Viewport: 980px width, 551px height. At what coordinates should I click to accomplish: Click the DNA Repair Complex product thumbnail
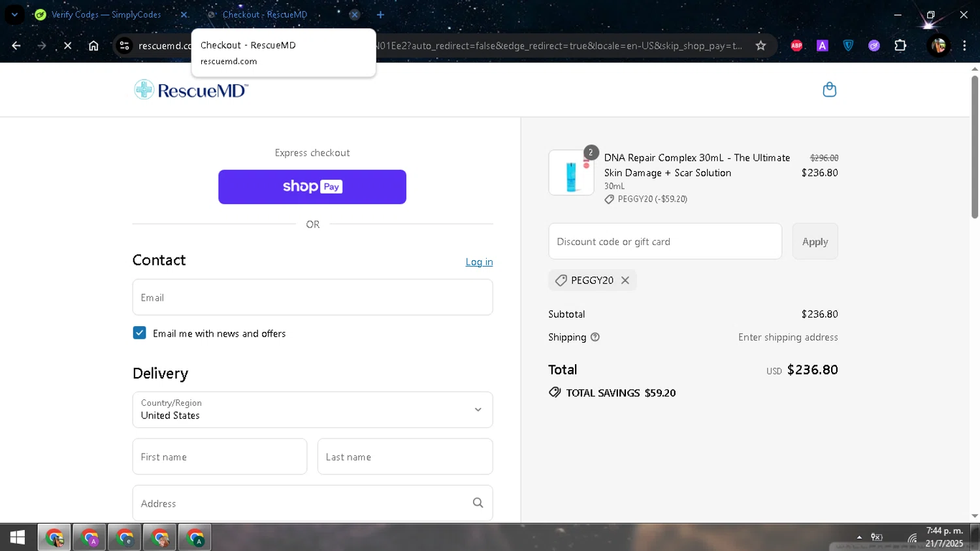[x=571, y=173]
